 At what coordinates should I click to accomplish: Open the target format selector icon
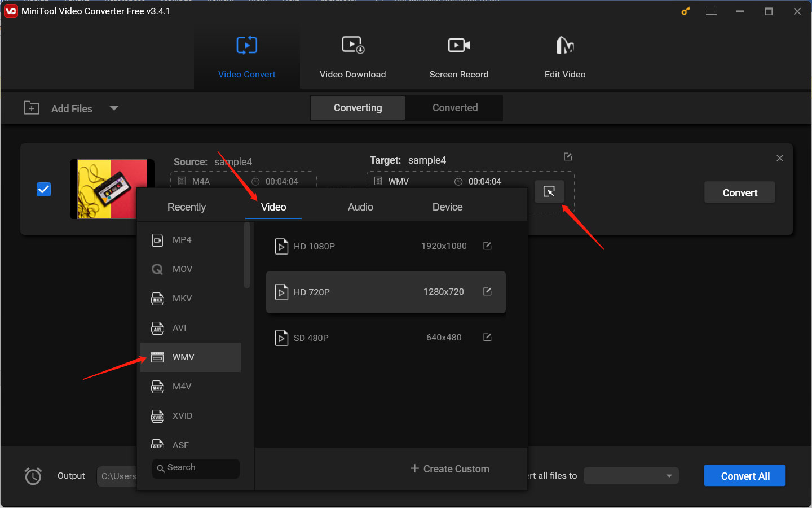click(x=549, y=192)
